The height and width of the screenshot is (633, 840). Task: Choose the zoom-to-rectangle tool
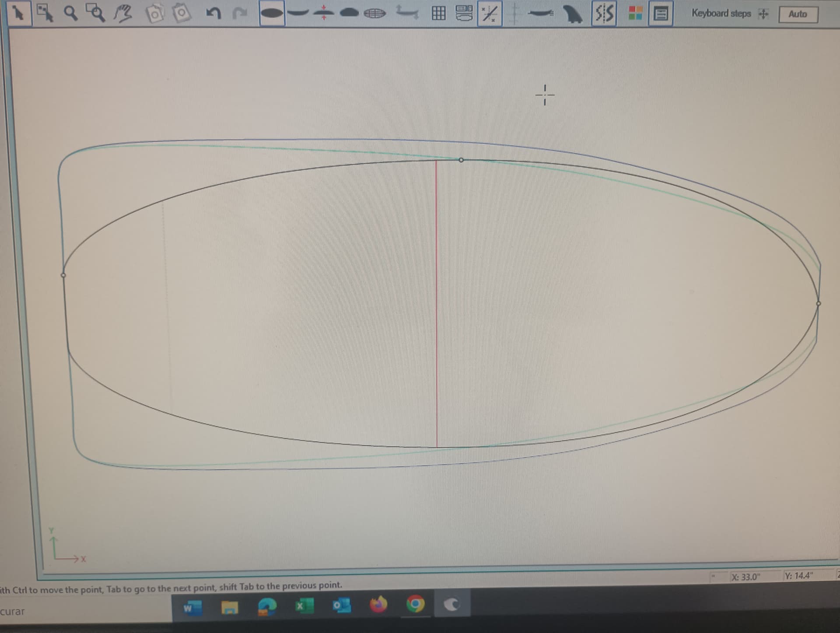(x=96, y=14)
